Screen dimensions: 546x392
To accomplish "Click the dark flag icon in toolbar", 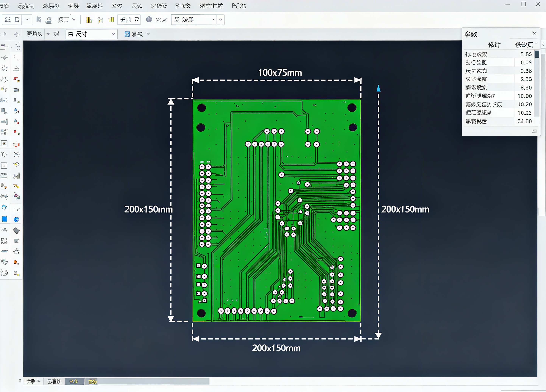I will tap(39, 20).
